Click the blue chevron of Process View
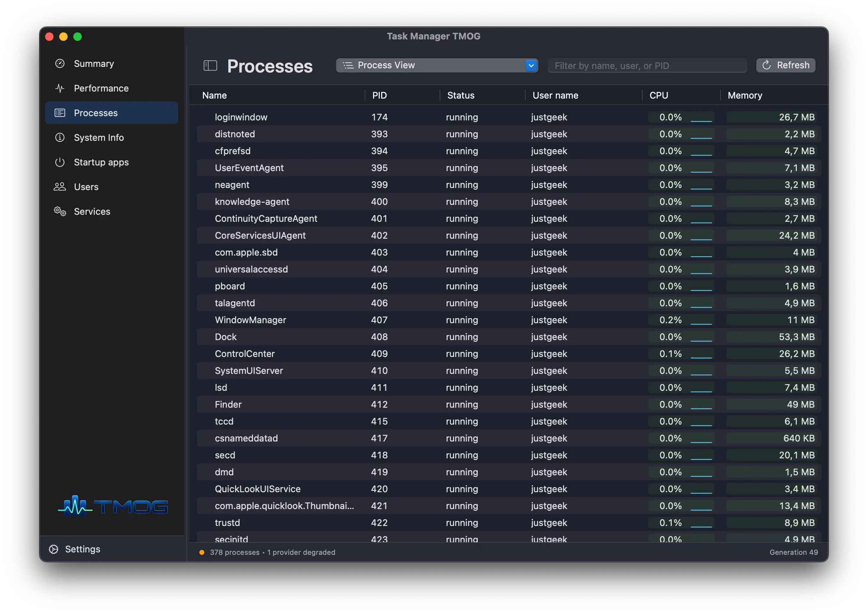The image size is (868, 614). 531,65
